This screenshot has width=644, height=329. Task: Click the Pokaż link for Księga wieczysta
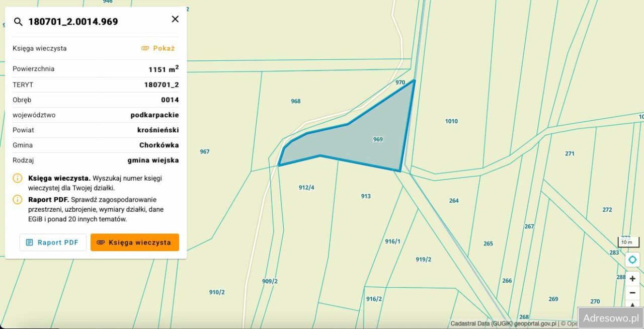click(158, 48)
